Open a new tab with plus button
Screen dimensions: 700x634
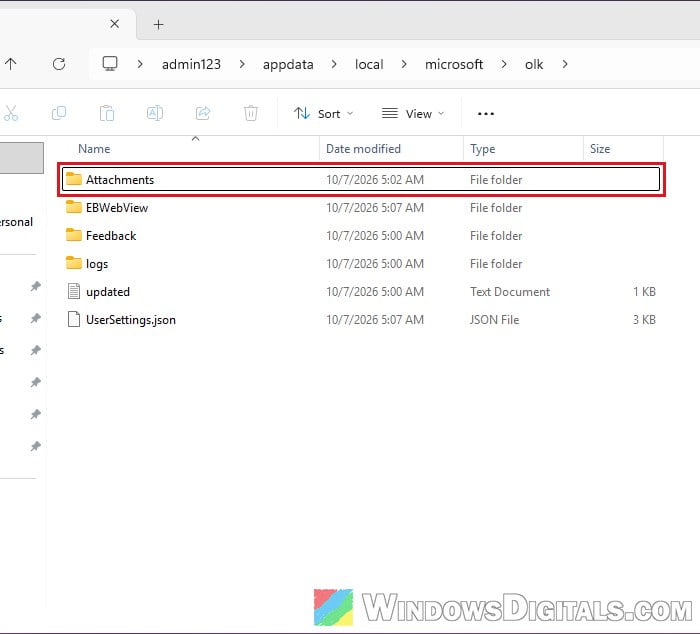pos(158,25)
